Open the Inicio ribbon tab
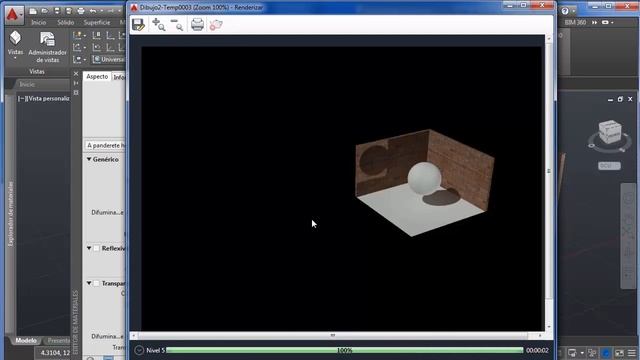The image size is (640, 360). 39,22
